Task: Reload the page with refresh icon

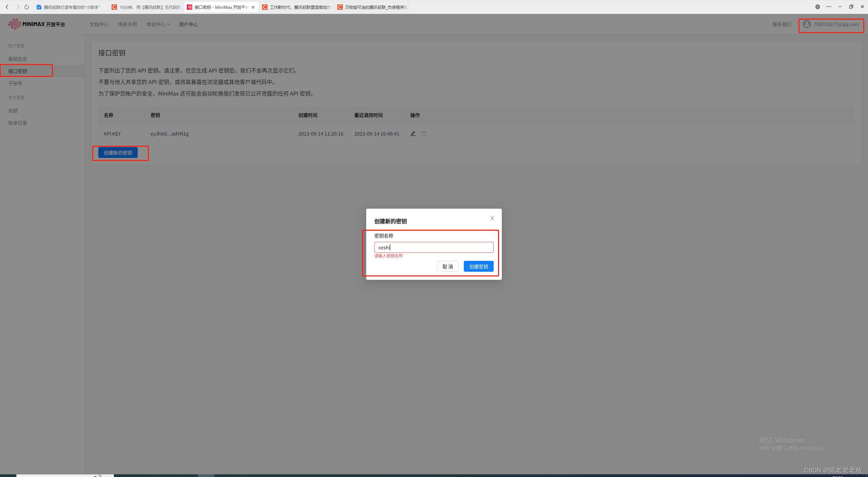Action: tap(27, 7)
